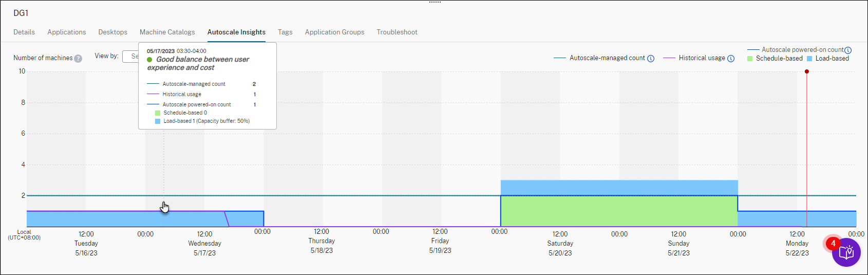Image resolution: width=868 pixels, height=275 pixels.
Task: Click the Historical usage legend label
Action: 702,58
